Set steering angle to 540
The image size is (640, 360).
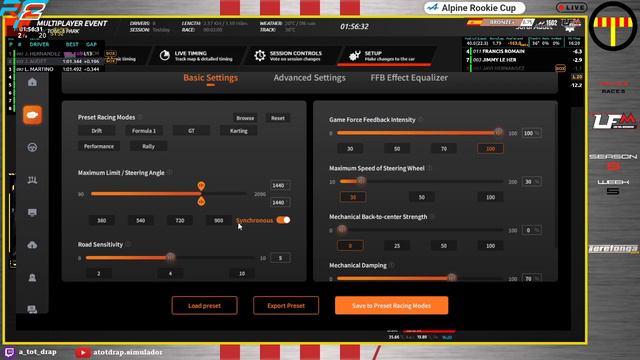140,220
